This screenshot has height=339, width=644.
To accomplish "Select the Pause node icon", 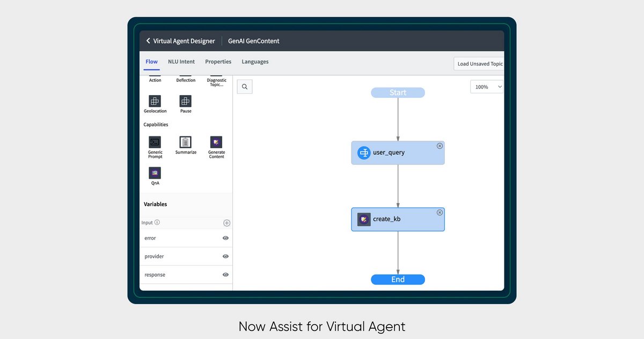I will pos(185,102).
